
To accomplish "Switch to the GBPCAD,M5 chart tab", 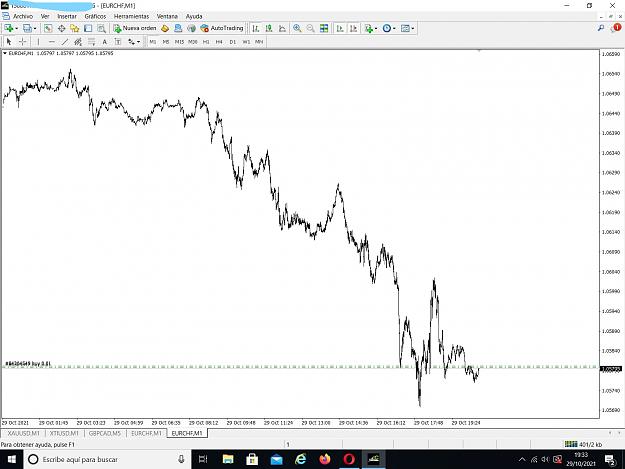I will 104,433.
